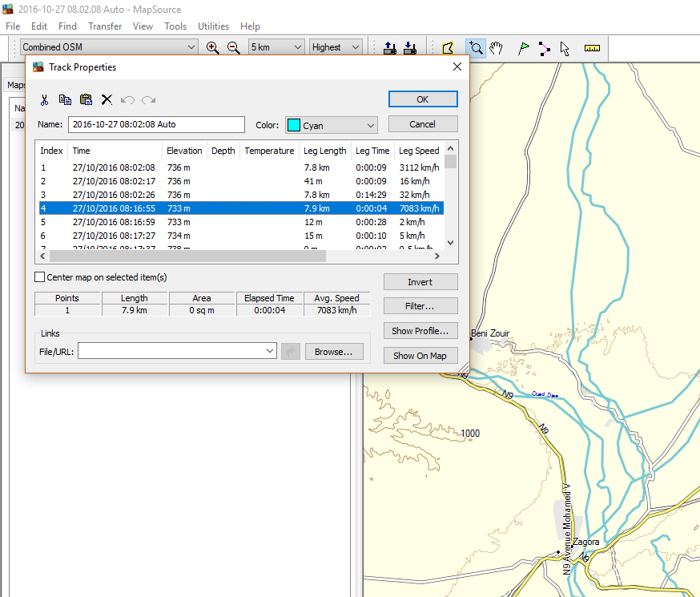Click the Zoom Out magnifier icon
Screen dimensions: 700x597
tap(234, 47)
